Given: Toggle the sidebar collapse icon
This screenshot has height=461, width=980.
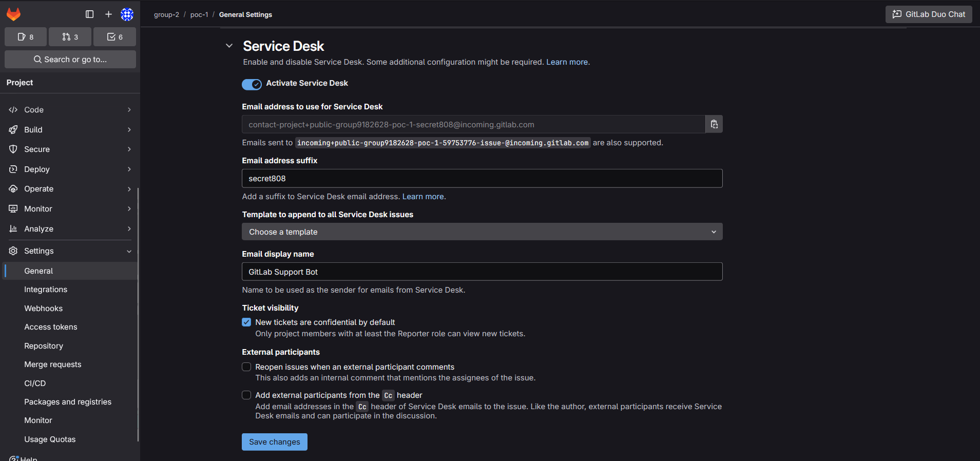Looking at the screenshot, I should tap(89, 14).
